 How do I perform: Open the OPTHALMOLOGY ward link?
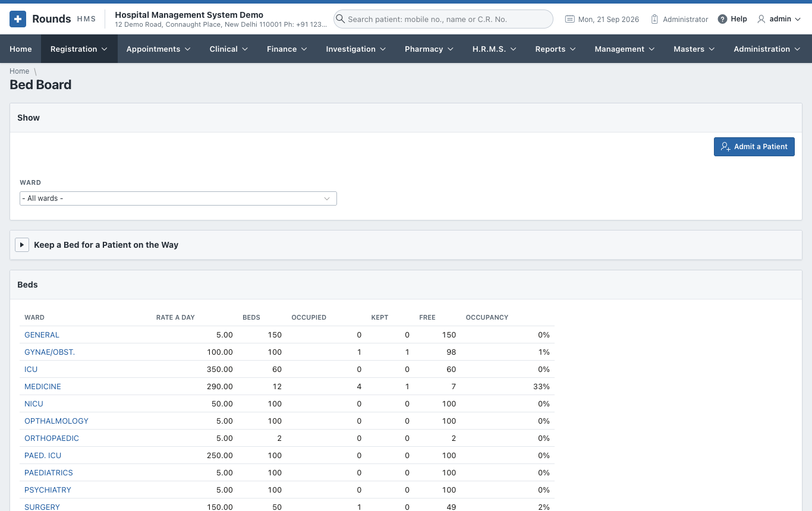[x=56, y=421]
